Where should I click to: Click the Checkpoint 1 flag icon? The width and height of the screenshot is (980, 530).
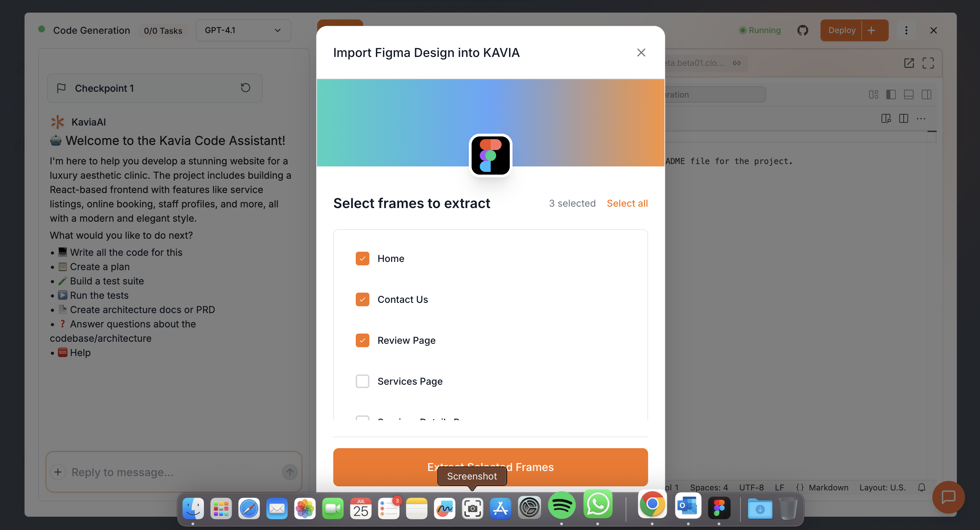(x=61, y=88)
